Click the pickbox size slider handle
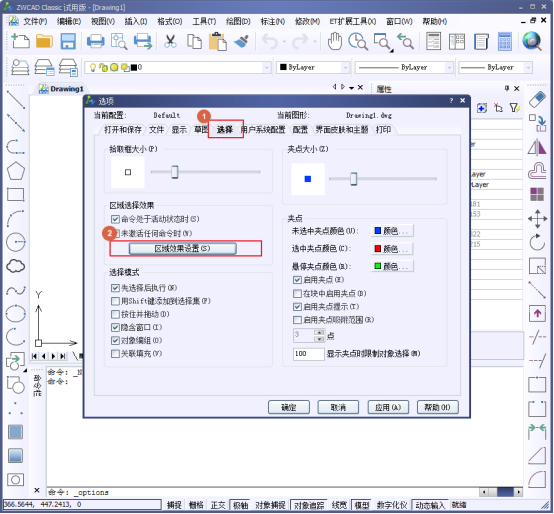Image resolution: width=554 pixels, height=514 pixels. point(175,172)
